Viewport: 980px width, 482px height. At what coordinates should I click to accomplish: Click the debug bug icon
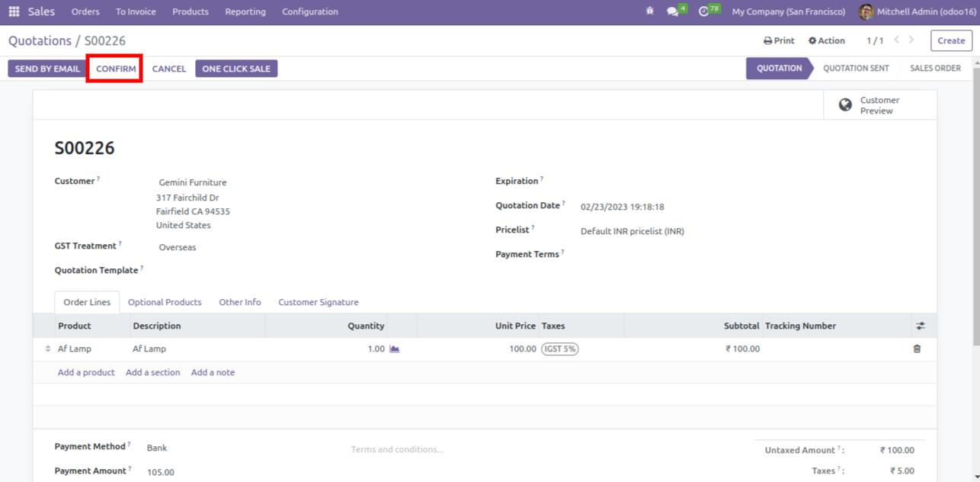649,11
